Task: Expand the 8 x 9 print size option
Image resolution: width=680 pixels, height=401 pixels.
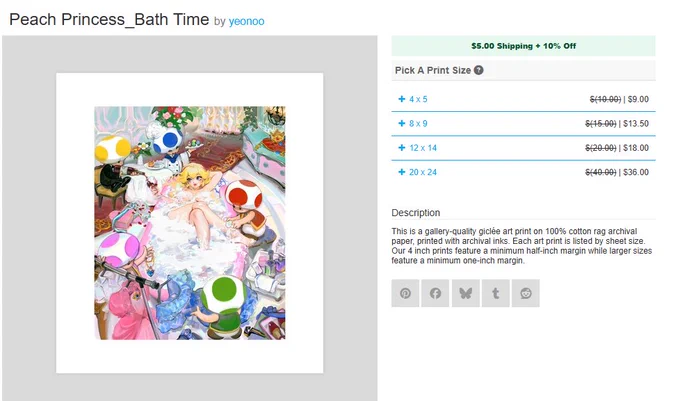Action: 523,124
